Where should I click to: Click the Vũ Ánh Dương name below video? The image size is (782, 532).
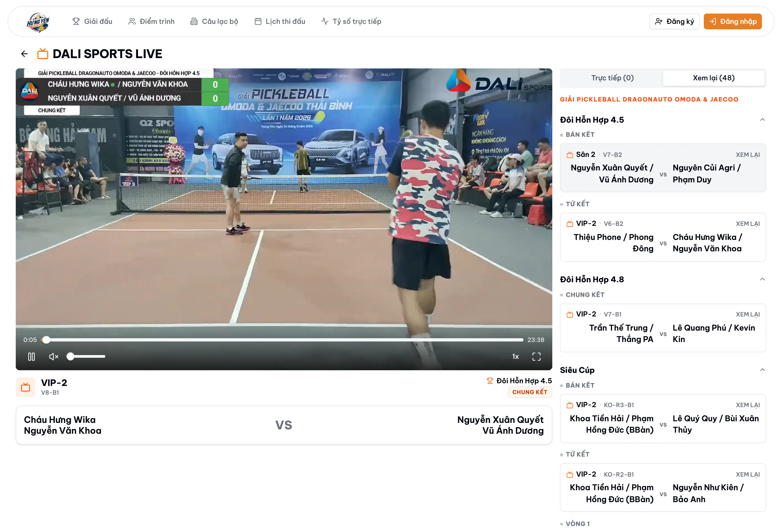pos(513,431)
